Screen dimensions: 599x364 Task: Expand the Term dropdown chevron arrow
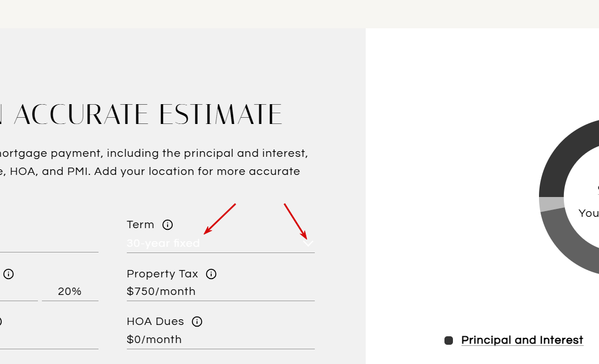[309, 243]
